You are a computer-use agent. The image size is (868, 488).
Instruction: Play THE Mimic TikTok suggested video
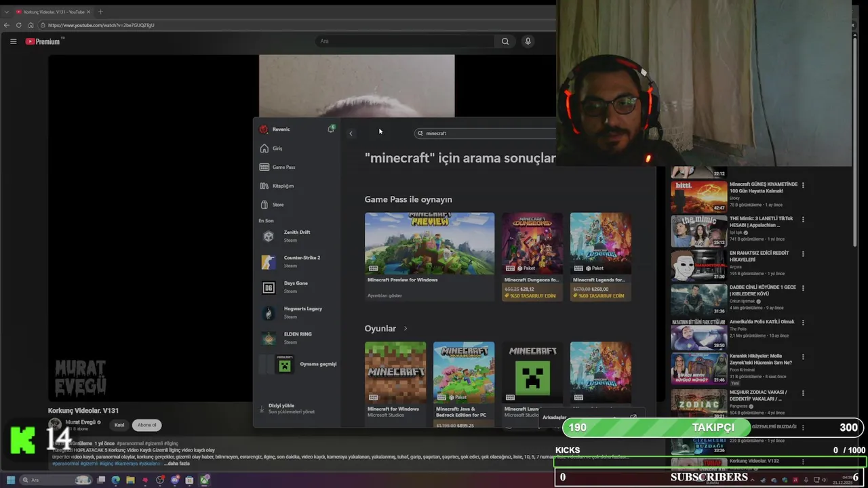(x=698, y=230)
